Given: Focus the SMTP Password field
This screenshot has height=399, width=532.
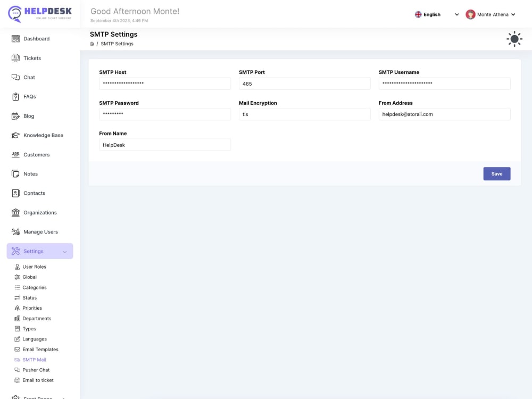Looking at the screenshot, I should 165,114.
